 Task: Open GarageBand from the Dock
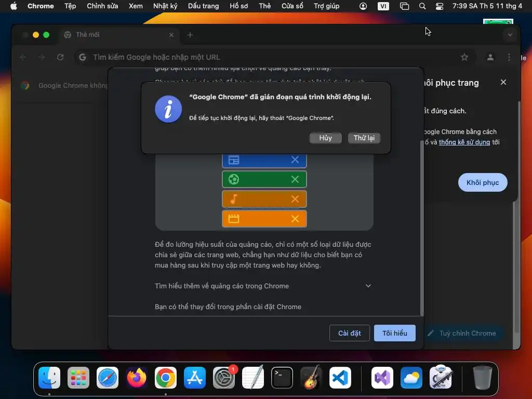pos(311,377)
